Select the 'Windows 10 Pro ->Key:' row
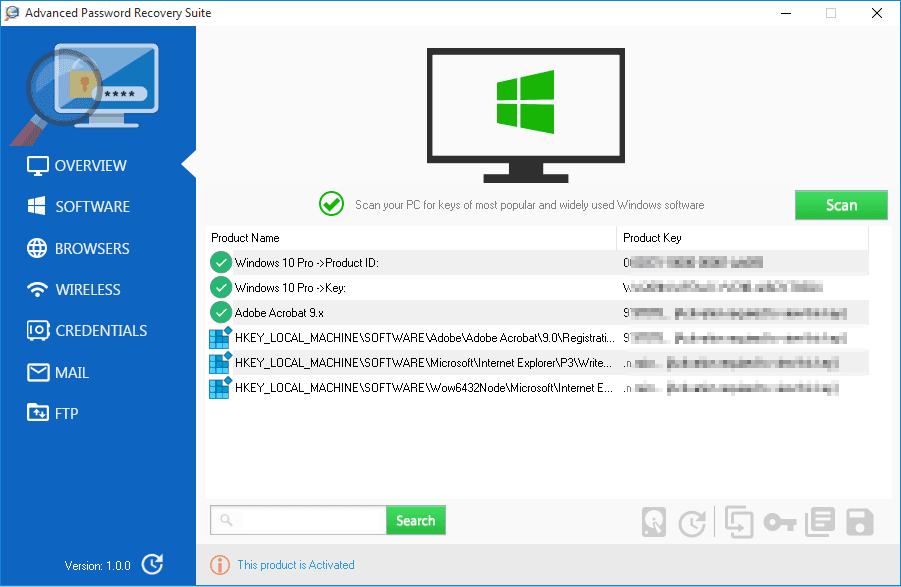Image resolution: width=901 pixels, height=587 pixels. click(x=537, y=288)
